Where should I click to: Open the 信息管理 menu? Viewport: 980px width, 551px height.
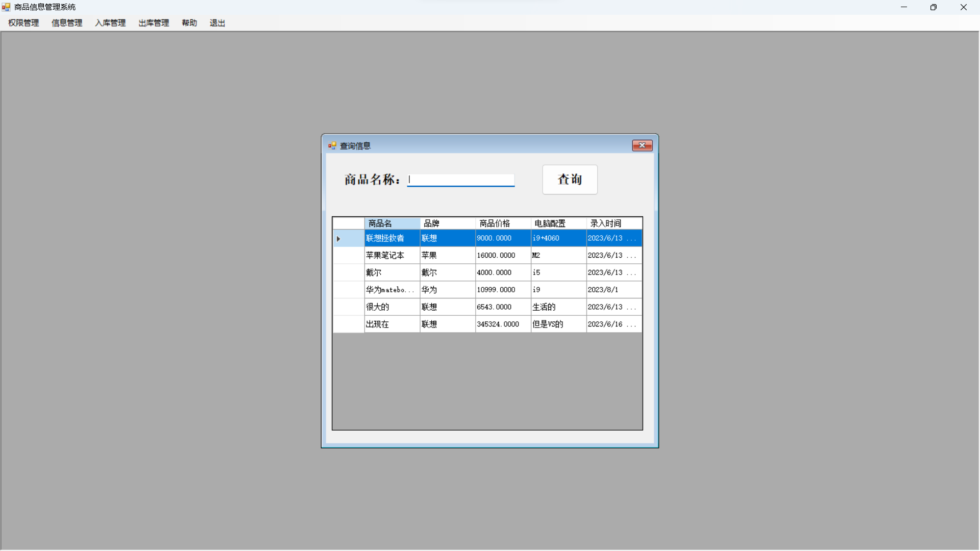(67, 23)
